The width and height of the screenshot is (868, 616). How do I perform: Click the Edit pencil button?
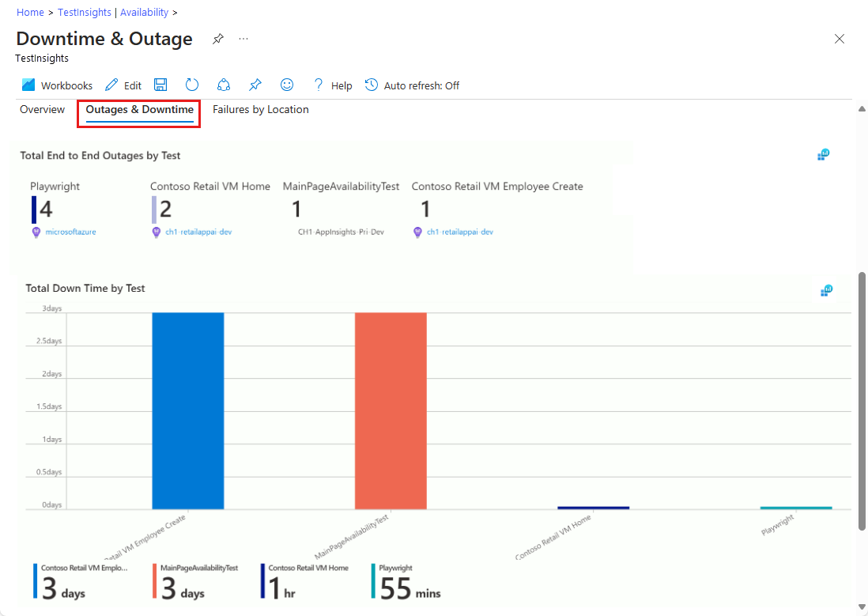(123, 85)
